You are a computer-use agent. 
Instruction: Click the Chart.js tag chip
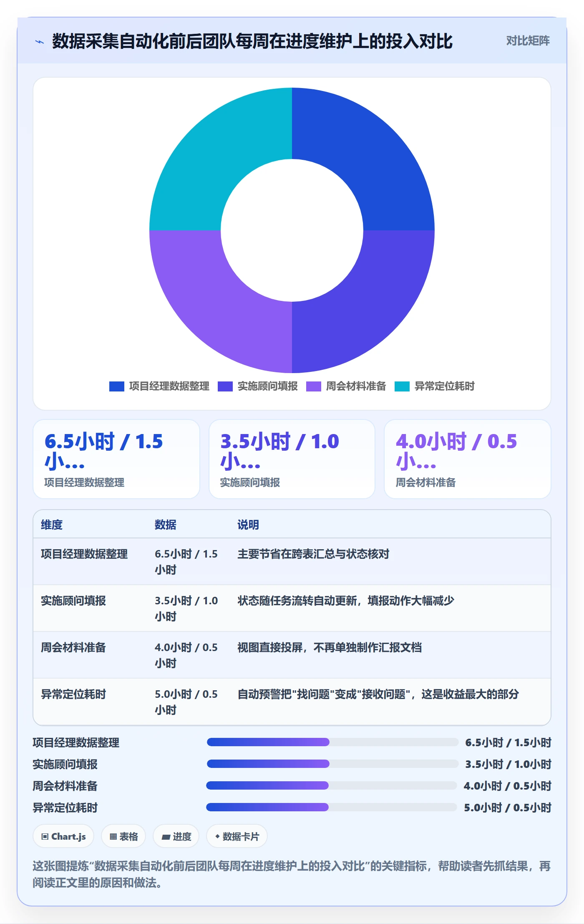(63, 836)
